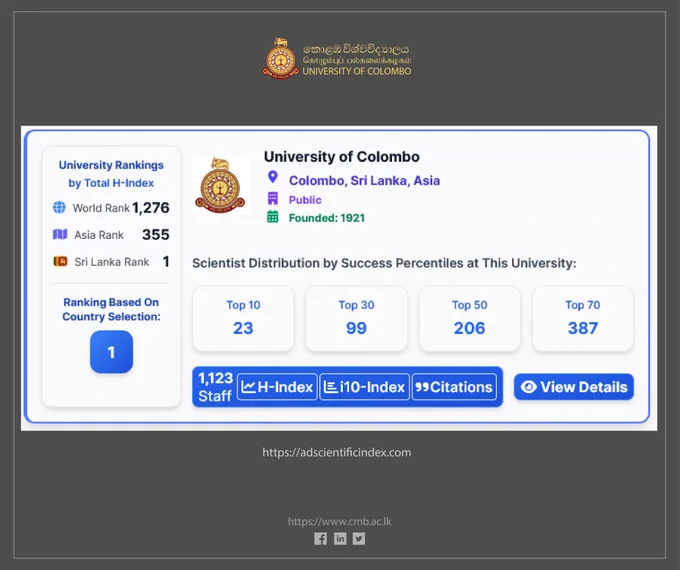Viewport: 680px width, 570px height.
Task: Click the Sri Lanka flag icon
Action: point(60,262)
